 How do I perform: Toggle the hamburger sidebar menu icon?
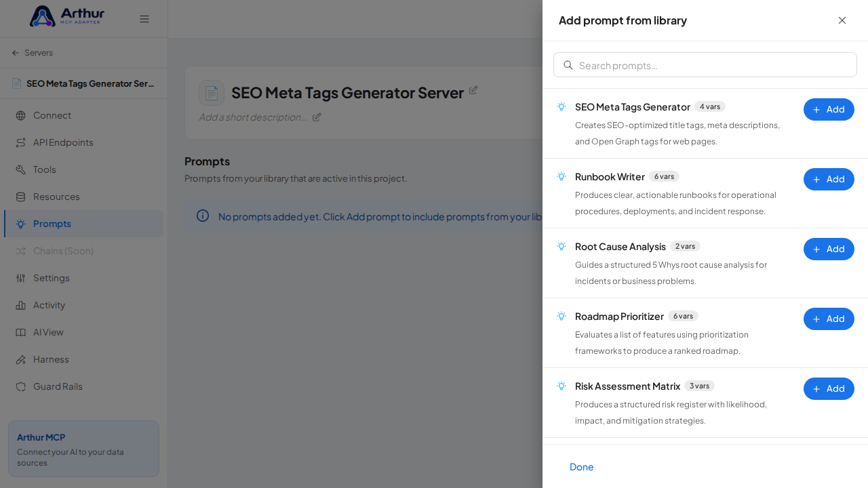144,19
